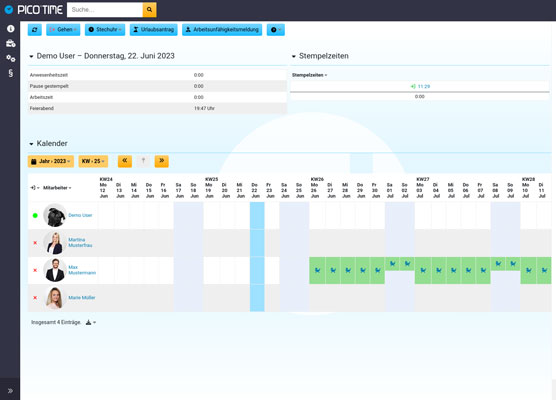The image size is (556, 400).
Task: Open Marie Müller profile link
Action: tap(82, 298)
